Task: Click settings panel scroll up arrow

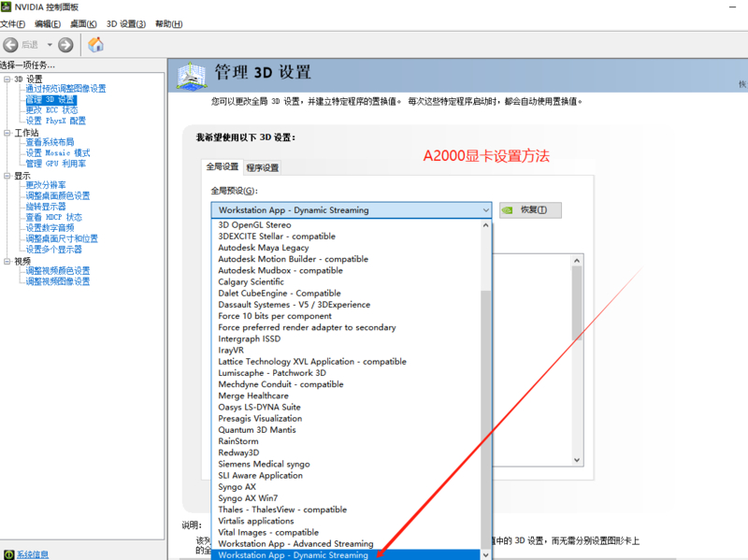Action: pos(577,261)
